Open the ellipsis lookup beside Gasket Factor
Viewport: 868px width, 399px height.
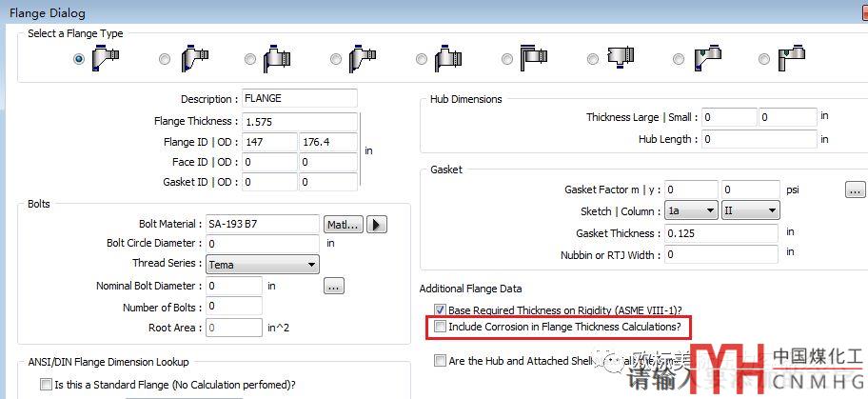(856, 190)
